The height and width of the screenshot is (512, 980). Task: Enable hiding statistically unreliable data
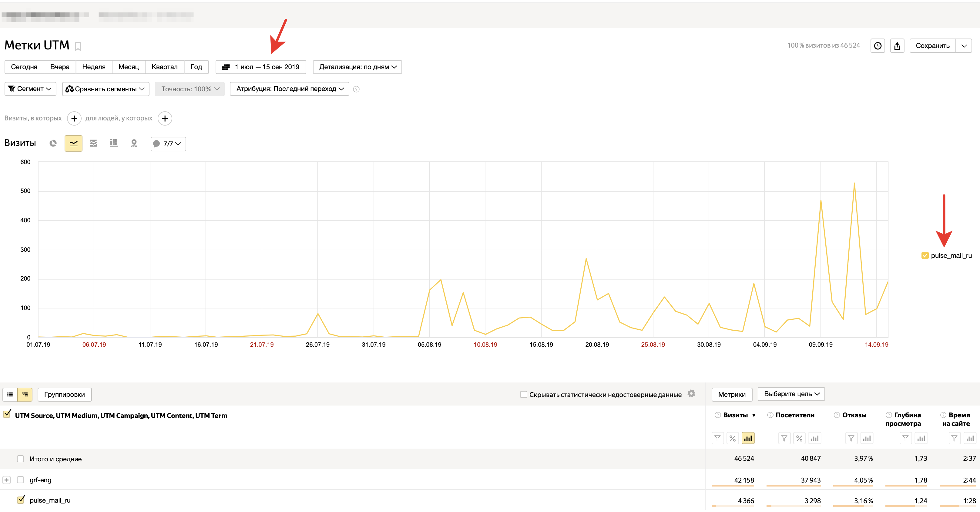(523, 394)
